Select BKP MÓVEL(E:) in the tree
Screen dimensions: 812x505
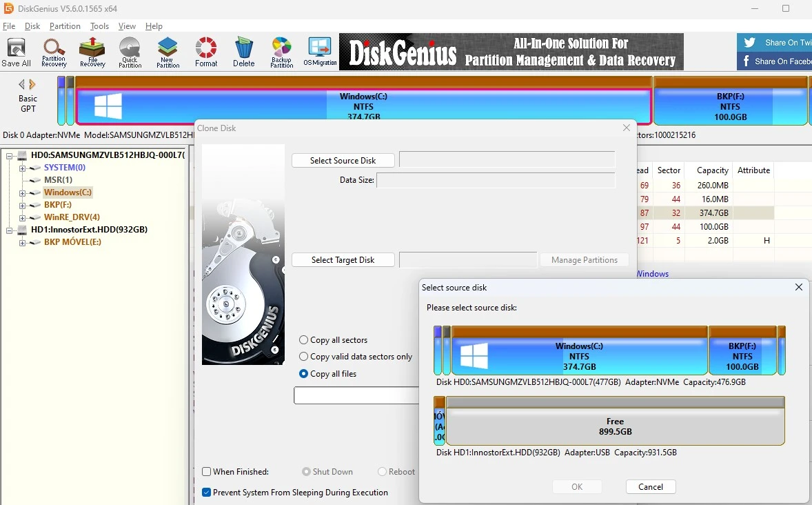click(72, 242)
